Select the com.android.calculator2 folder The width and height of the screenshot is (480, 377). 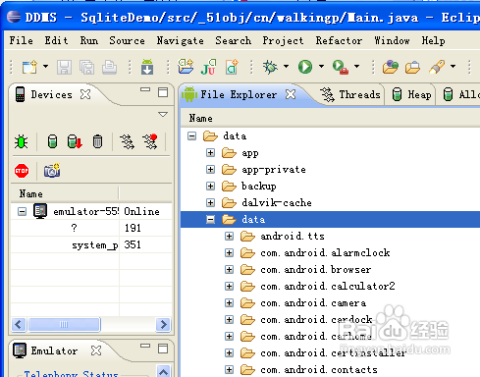coord(328,286)
